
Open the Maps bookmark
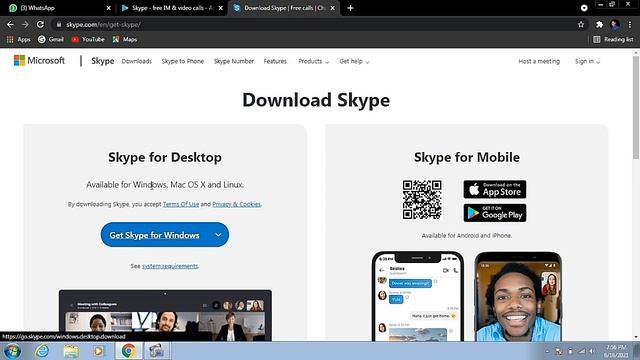125,39
